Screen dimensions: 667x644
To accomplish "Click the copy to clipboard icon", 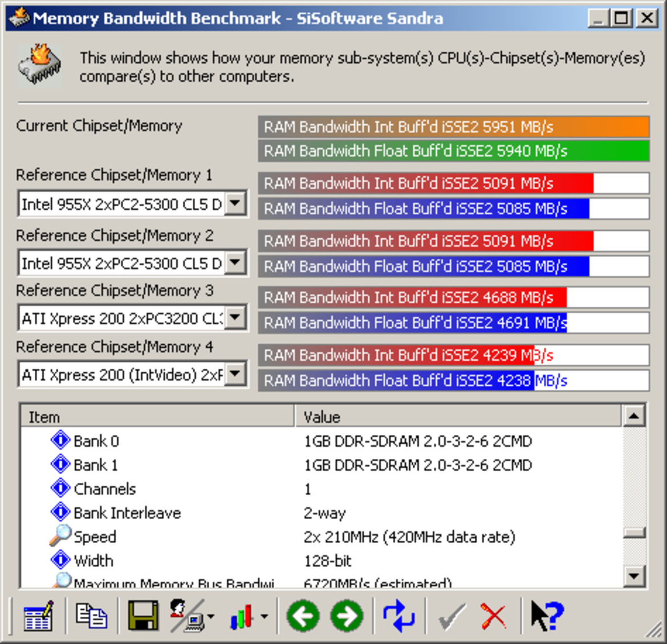I will point(91,616).
